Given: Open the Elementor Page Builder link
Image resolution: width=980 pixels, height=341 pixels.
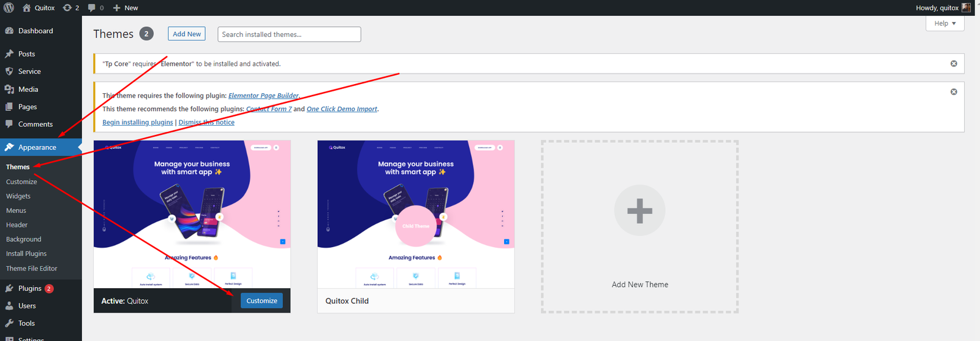Looking at the screenshot, I should [263, 96].
